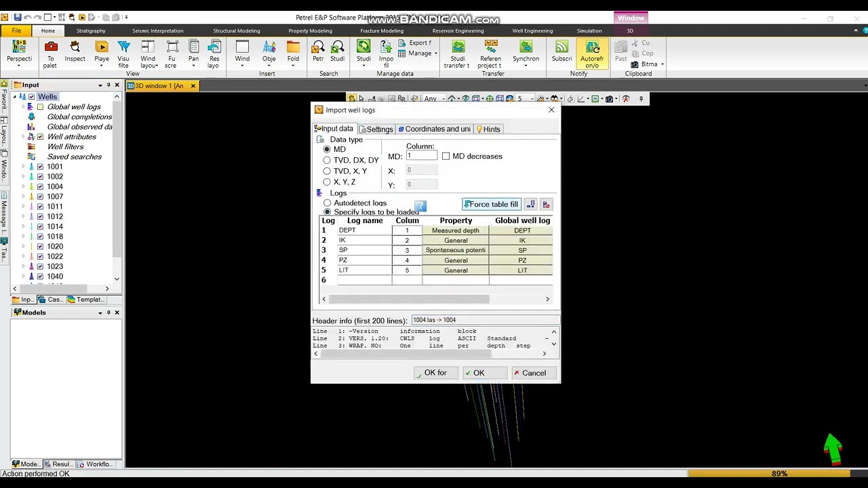Viewport: 868px width, 488px height.
Task: Expand the Well attributes node
Action: [x=23, y=137]
